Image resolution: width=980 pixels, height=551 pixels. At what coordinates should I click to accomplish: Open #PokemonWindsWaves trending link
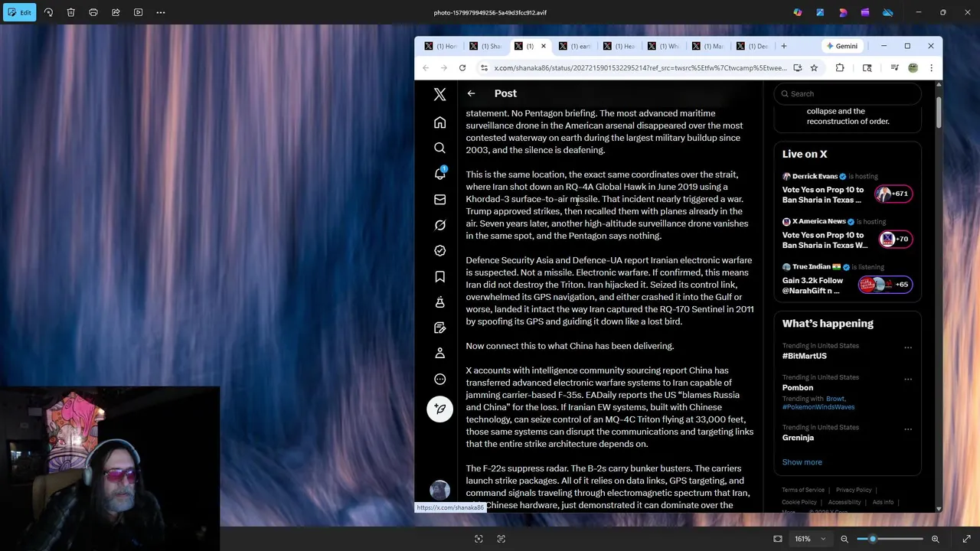point(818,407)
